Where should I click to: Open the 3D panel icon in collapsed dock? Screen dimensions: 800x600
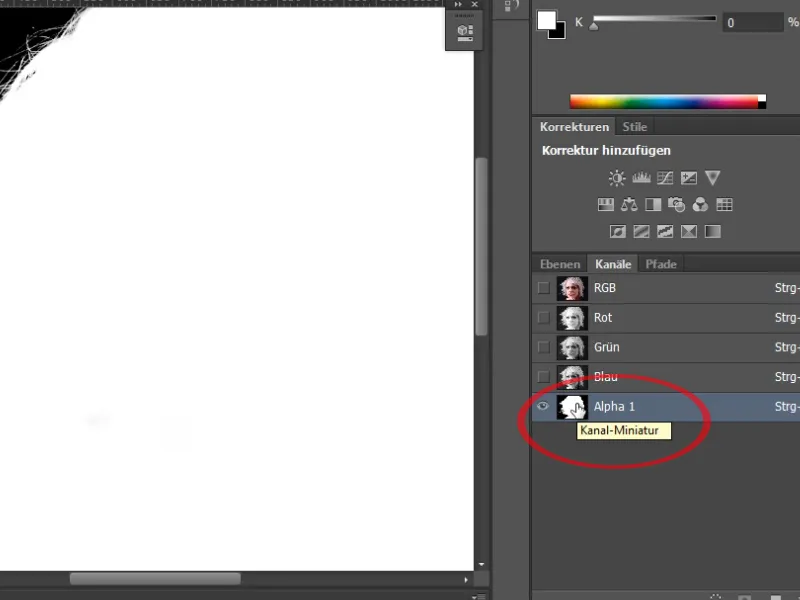(x=465, y=32)
